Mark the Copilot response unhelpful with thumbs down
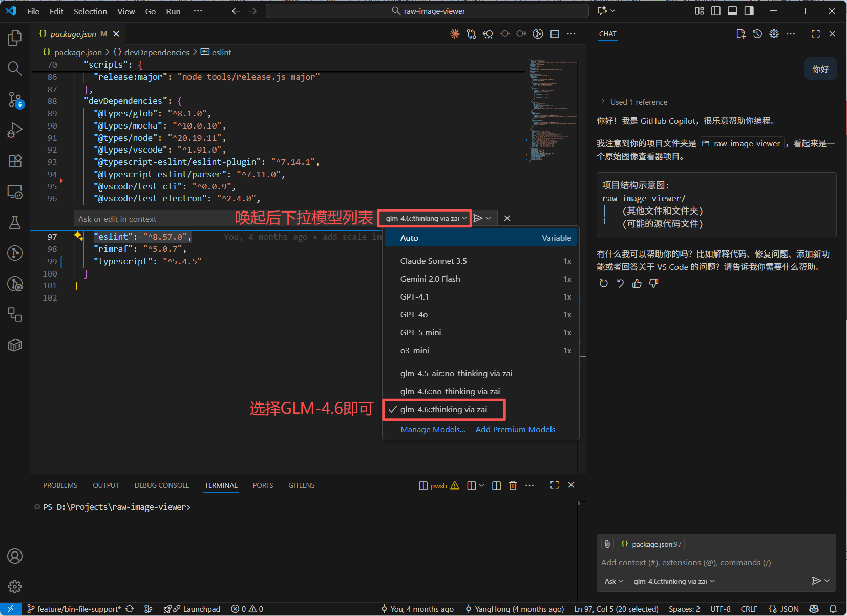This screenshot has height=616, width=847. click(x=653, y=283)
